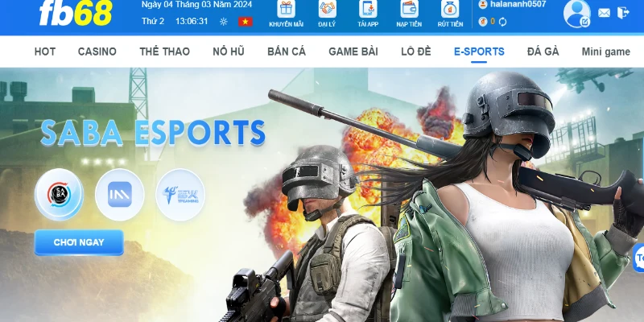Click the coin balance icon
The height and width of the screenshot is (322, 644).
483,22
